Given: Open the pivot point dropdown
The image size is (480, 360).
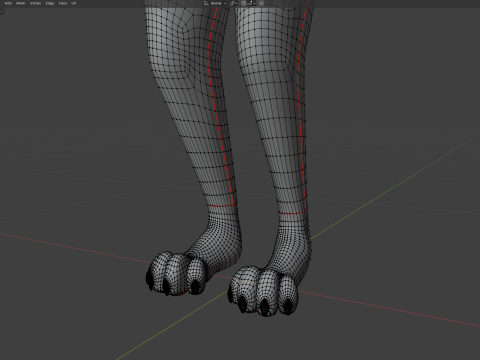Looking at the screenshot, I should tap(234, 3).
